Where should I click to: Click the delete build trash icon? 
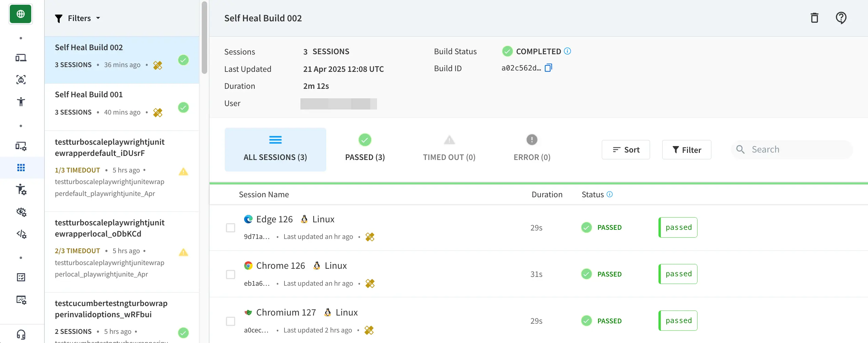(x=814, y=18)
